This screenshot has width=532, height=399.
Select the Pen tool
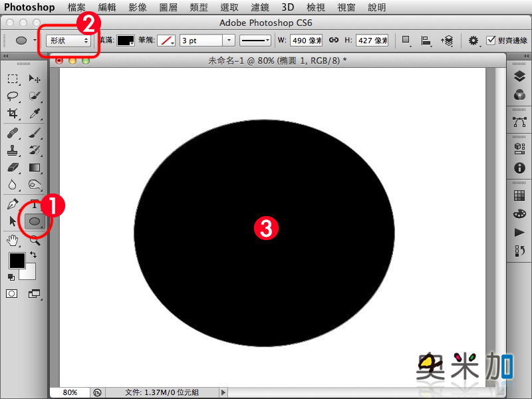[13, 204]
